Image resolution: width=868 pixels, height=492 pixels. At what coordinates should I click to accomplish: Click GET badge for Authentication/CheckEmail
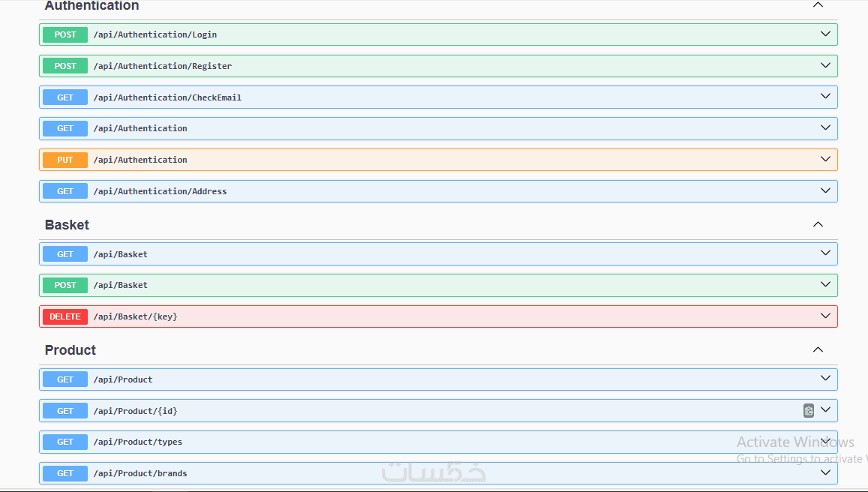coord(65,97)
